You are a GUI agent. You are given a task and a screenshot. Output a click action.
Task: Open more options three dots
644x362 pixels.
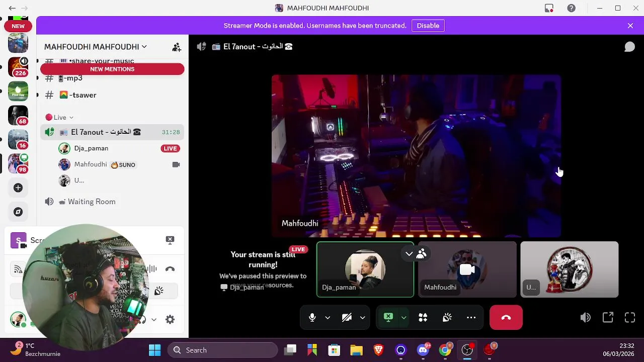pos(471,317)
